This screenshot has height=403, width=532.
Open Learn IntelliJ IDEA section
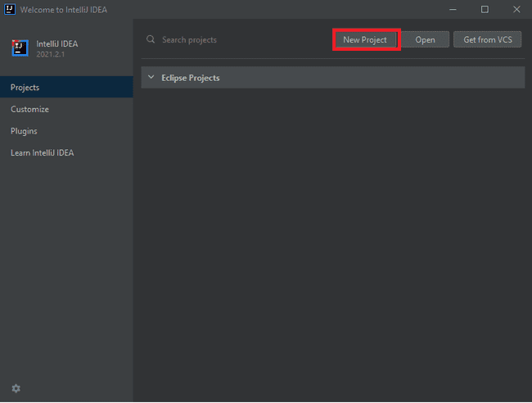pos(66,153)
